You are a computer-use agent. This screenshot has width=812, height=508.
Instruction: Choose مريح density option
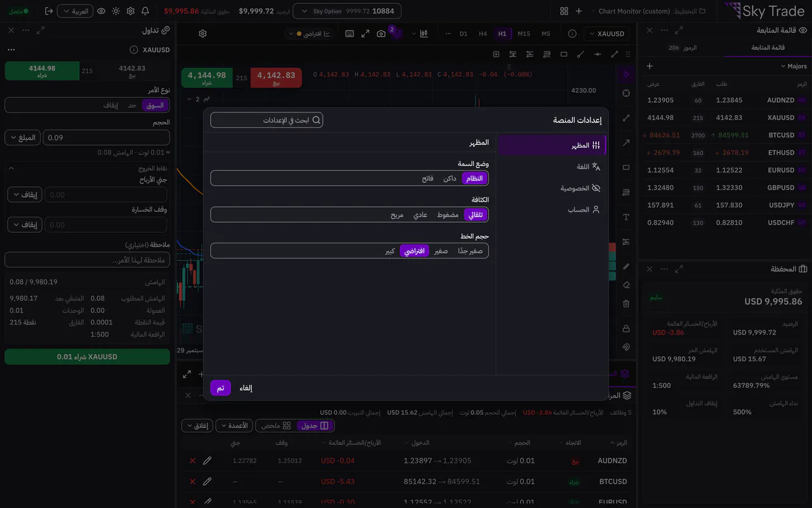tap(397, 215)
